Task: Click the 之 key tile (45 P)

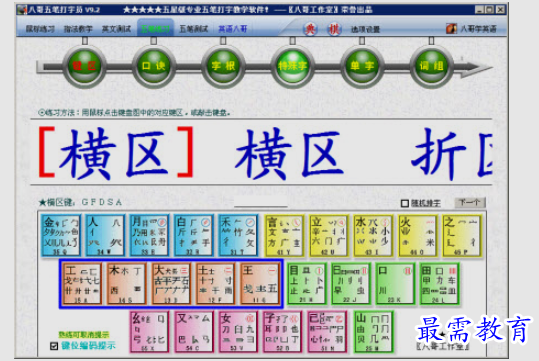Action: pos(462,236)
